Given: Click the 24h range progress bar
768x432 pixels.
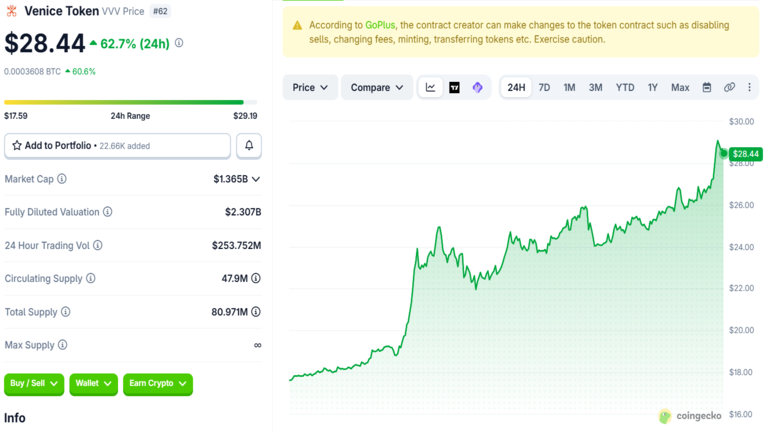Looking at the screenshot, I should pos(130,102).
